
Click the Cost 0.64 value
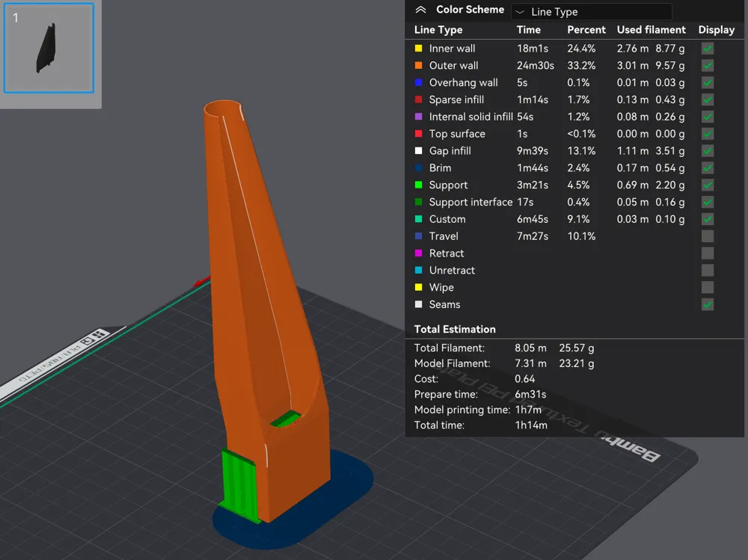[525, 379]
